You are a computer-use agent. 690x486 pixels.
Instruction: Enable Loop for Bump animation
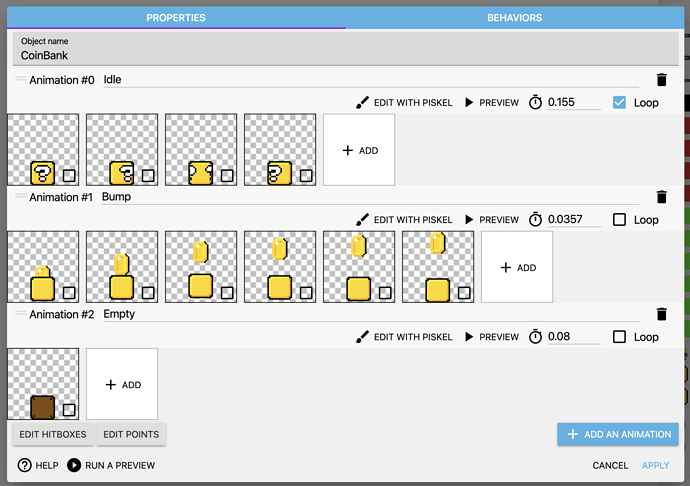coord(619,220)
